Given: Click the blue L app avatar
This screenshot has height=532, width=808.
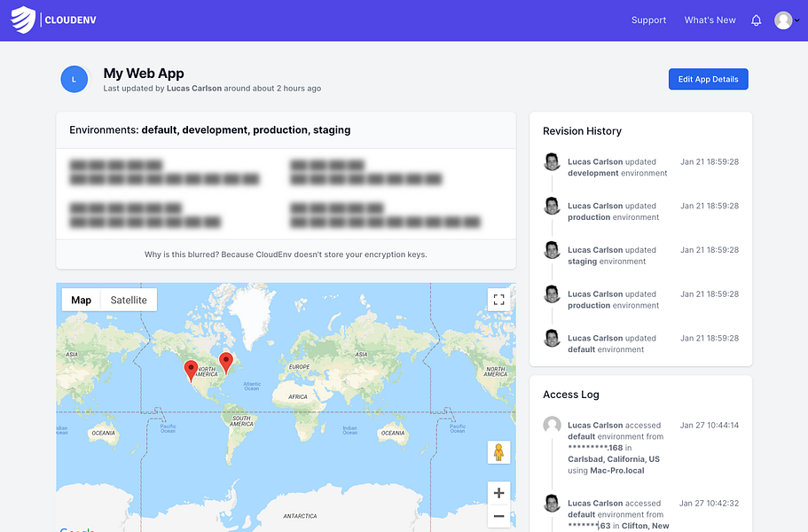Looking at the screenshot, I should (75, 79).
